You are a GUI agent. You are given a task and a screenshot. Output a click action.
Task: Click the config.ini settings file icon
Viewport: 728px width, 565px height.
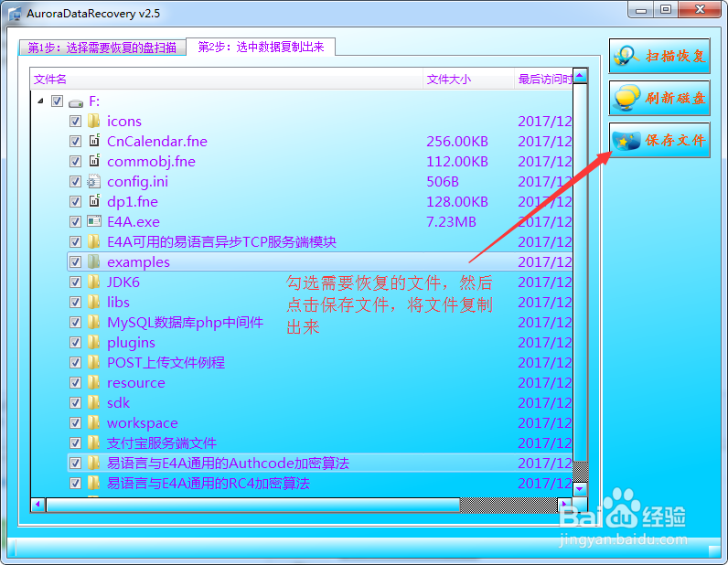coord(94,181)
